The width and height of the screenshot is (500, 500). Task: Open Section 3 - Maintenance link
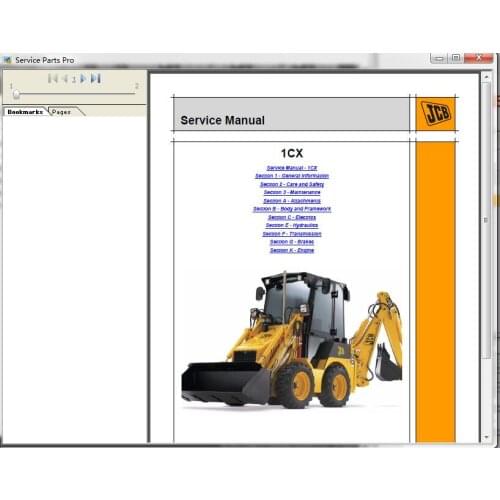292,192
